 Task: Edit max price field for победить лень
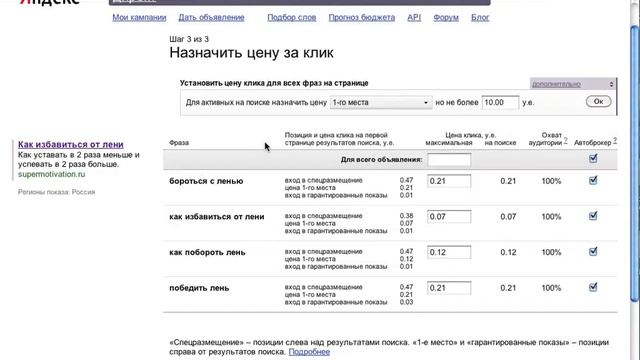click(449, 288)
